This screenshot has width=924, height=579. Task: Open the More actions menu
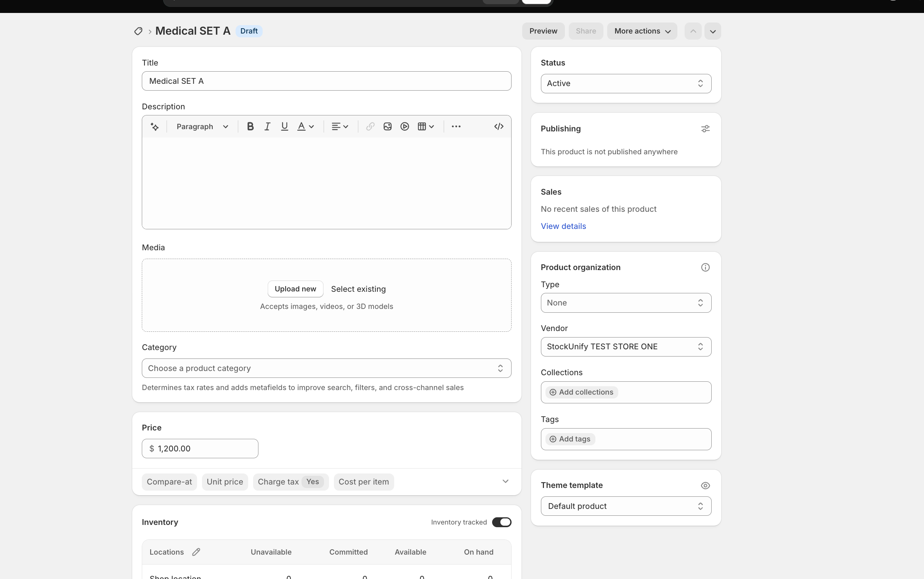click(642, 31)
